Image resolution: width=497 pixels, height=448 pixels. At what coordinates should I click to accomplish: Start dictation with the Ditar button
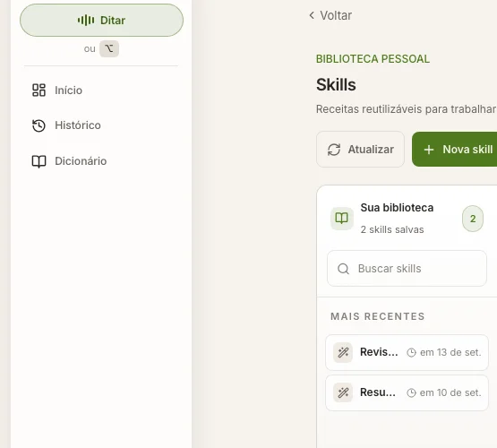tap(101, 21)
